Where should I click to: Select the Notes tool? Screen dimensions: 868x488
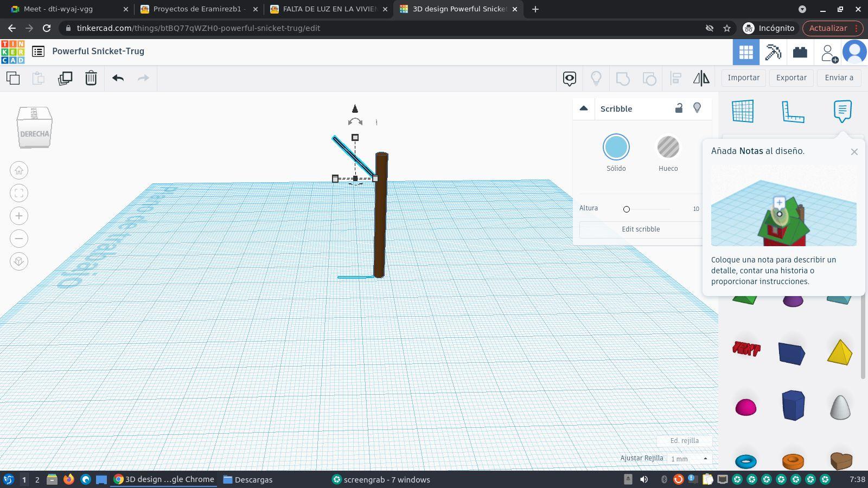tap(843, 111)
